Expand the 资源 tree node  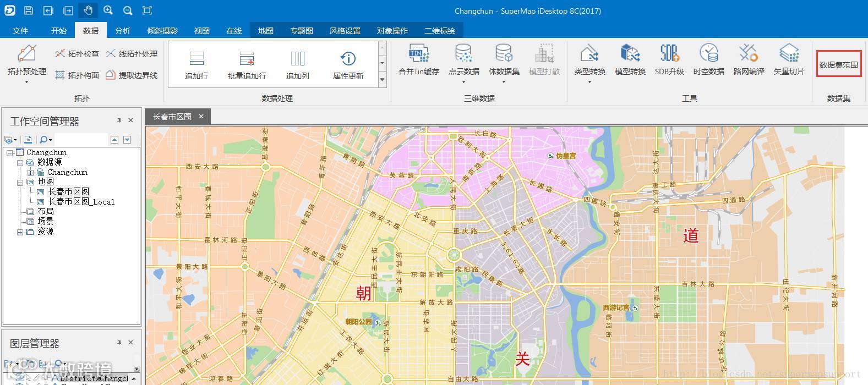[x=20, y=232]
